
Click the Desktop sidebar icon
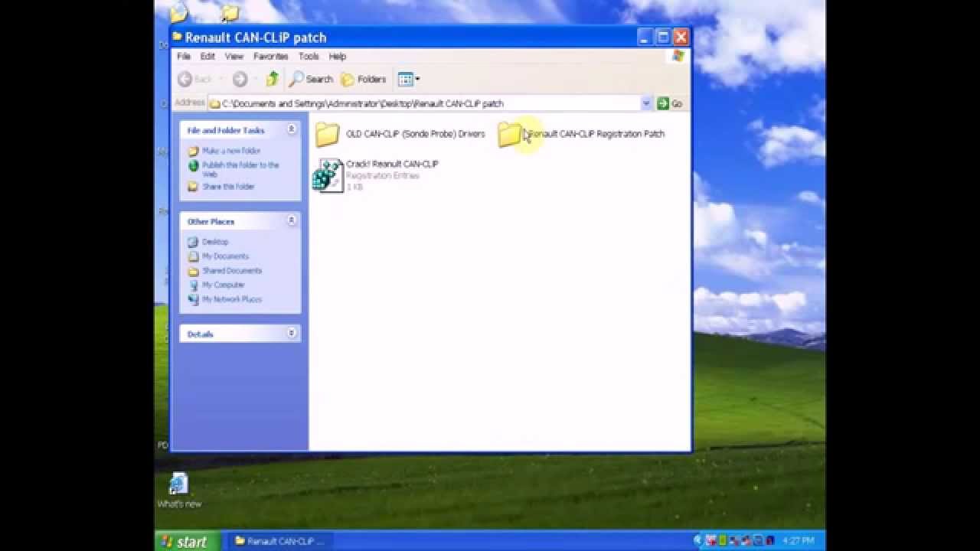194,242
